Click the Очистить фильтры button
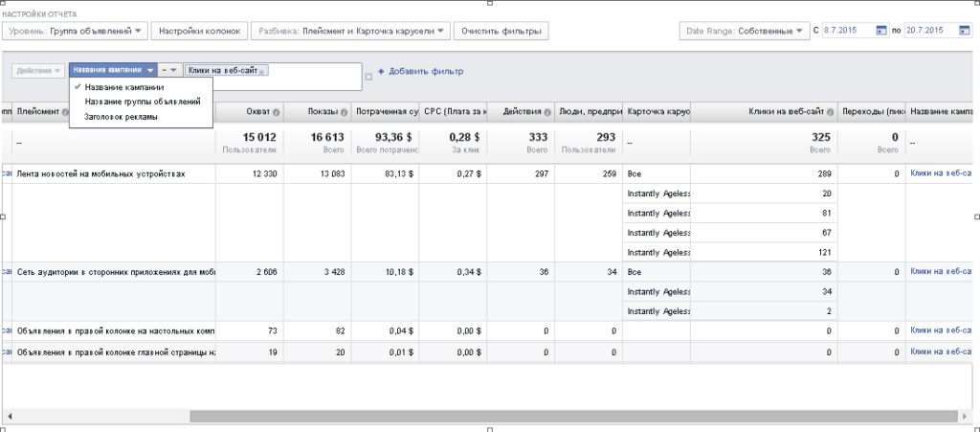 [501, 32]
